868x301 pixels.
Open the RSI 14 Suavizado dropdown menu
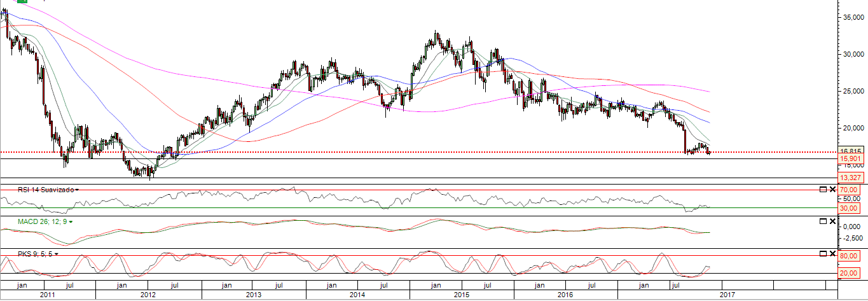click(77, 190)
